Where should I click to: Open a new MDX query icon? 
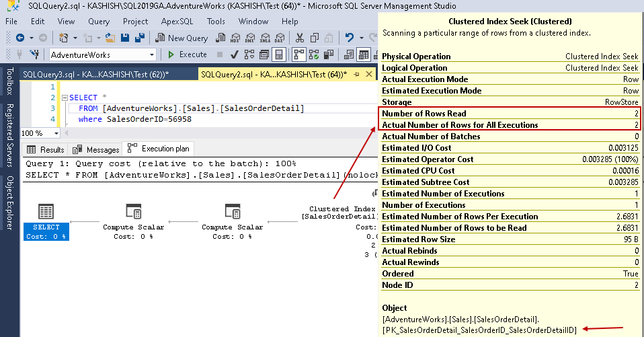[235, 38]
